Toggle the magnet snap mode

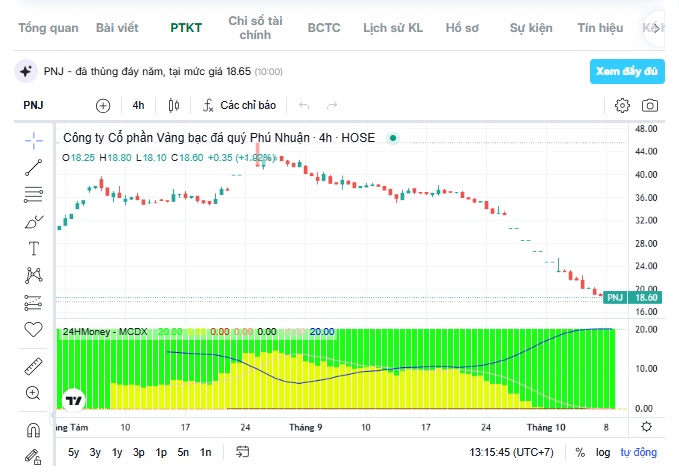pos(33,430)
